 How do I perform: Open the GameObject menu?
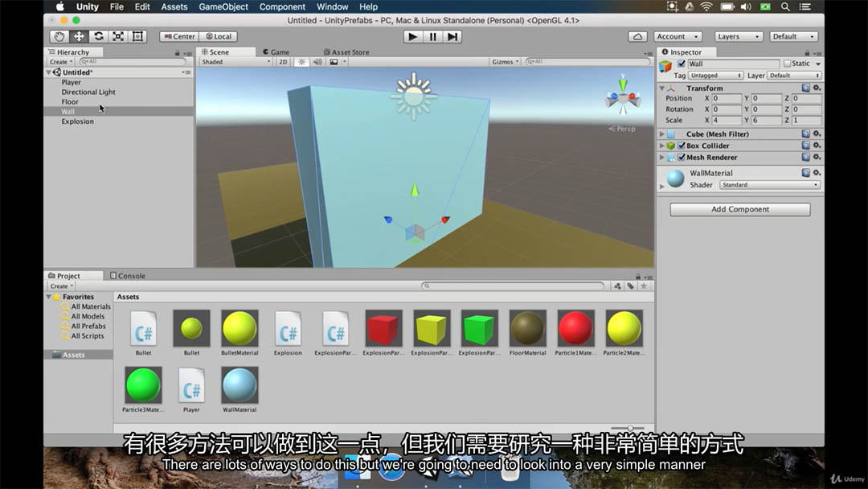pos(223,6)
